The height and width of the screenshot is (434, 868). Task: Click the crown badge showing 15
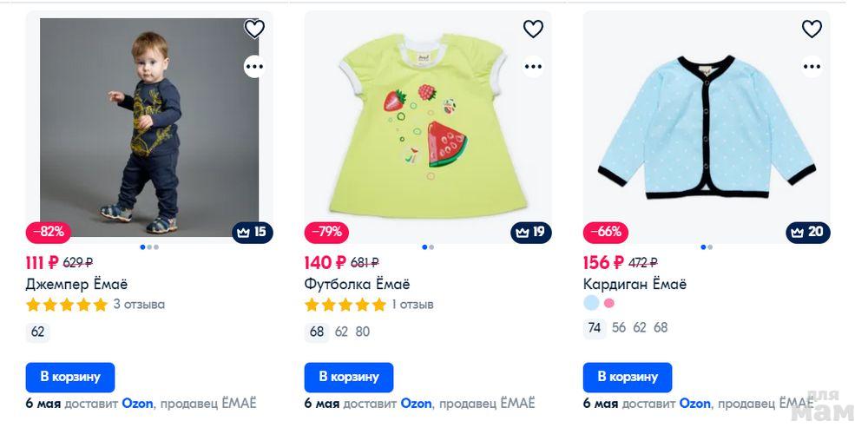click(253, 233)
